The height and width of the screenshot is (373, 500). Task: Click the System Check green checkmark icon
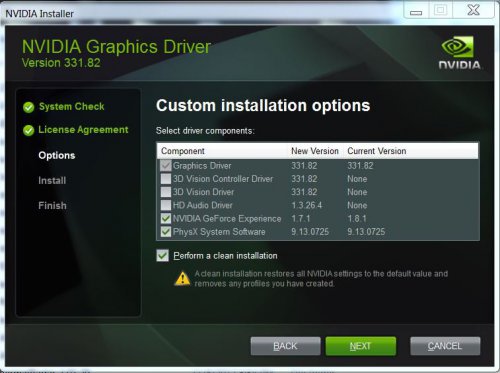[29, 107]
